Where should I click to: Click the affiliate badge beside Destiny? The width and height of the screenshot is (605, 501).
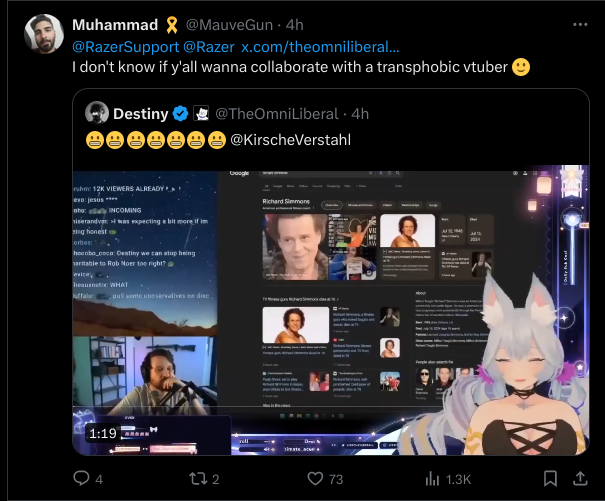(x=201, y=114)
